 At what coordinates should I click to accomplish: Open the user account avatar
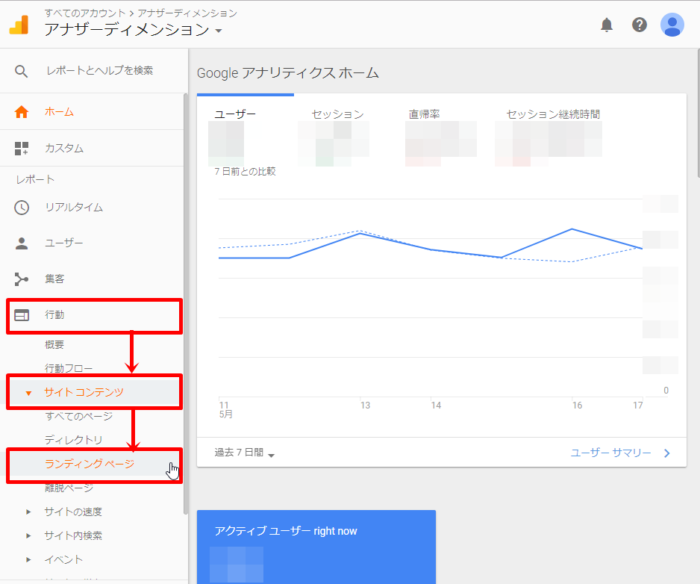672,25
